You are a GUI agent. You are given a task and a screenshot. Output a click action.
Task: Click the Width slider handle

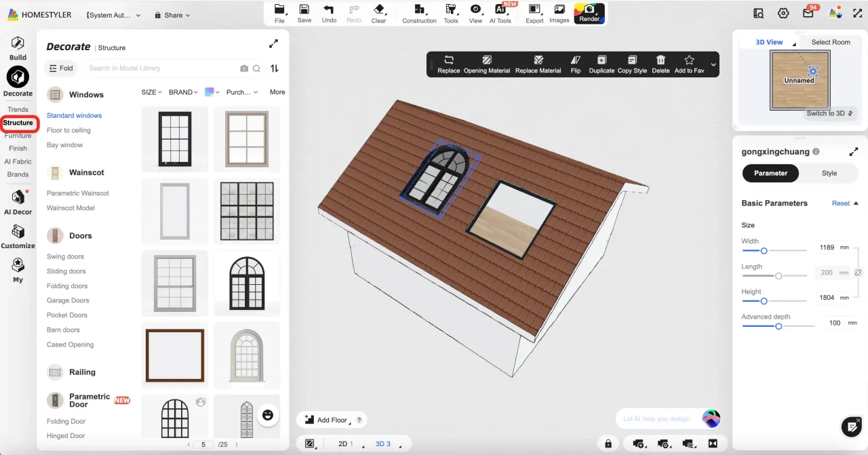pos(764,251)
